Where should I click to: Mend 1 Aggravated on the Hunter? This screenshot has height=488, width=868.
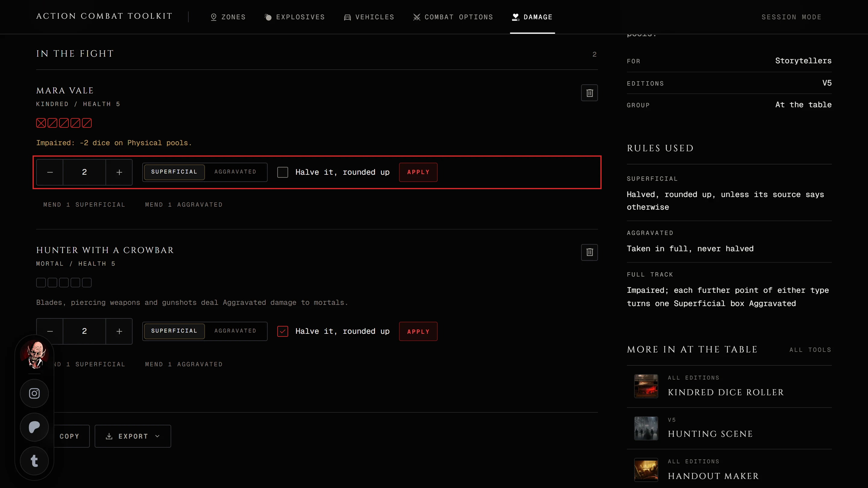click(184, 364)
